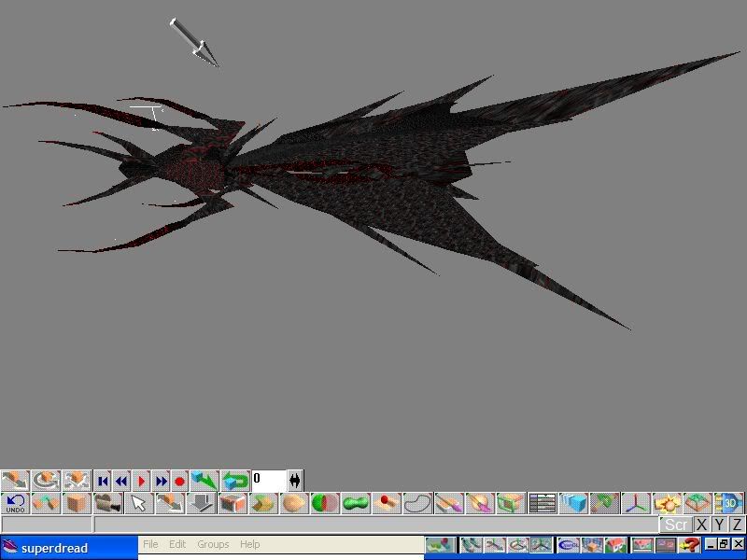This screenshot has height=560, width=747.
Task: Click the red question mark help icon
Action: 689,545
